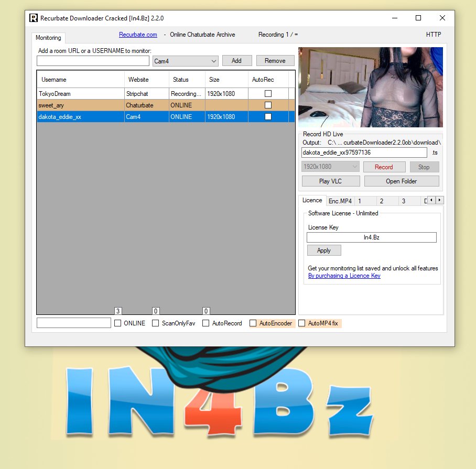
Task: Toggle AutoRec checkbox for dakota_eddie_xx
Action: coord(268,116)
